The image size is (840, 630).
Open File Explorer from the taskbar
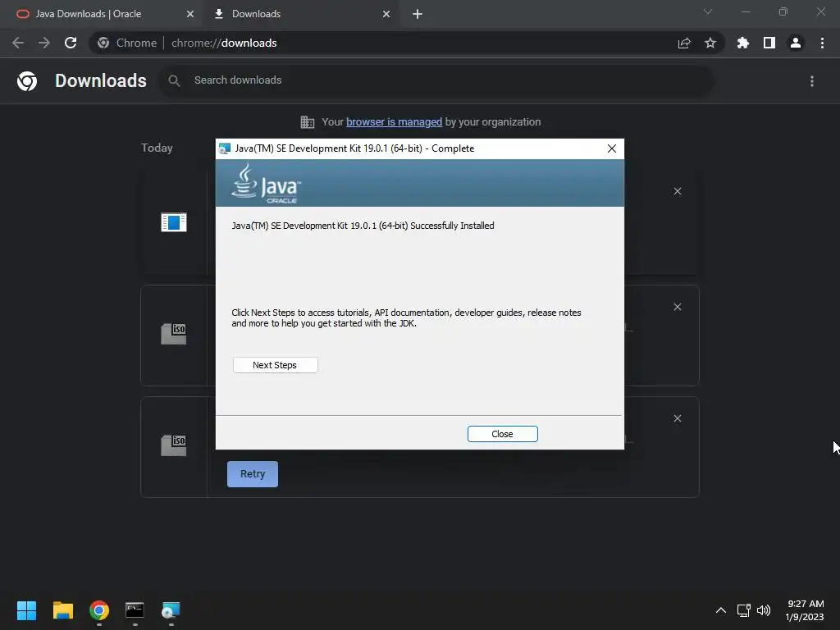(x=62, y=610)
